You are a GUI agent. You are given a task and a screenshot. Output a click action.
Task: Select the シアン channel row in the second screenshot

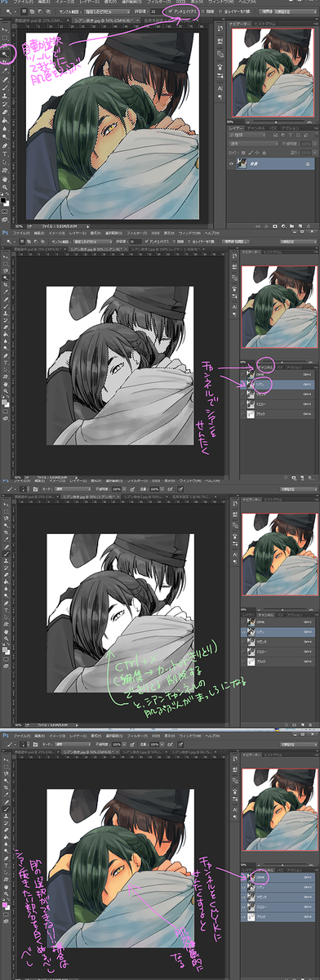click(x=278, y=385)
